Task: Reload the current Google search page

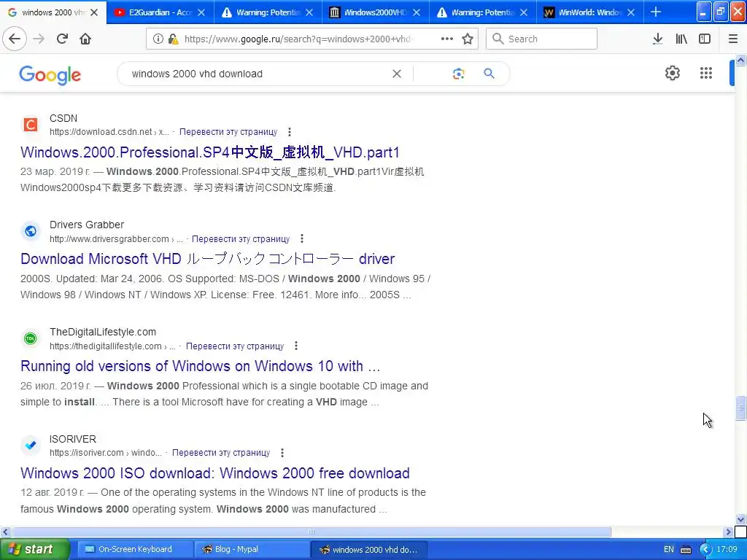Action: click(62, 39)
